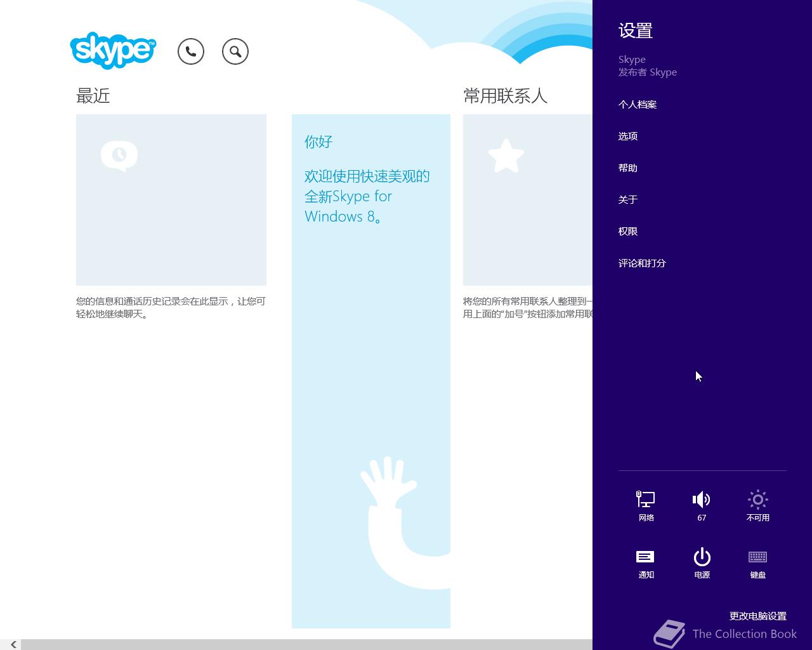
Task: Open the recent conversations tile
Action: click(171, 200)
